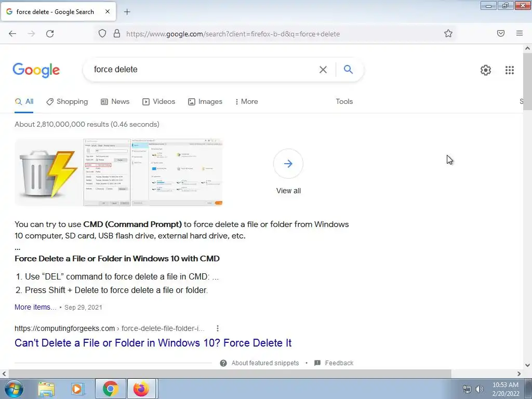Image resolution: width=532 pixels, height=399 pixels.
Task: Click Firefox taskbar button
Action: pyautogui.click(x=141, y=389)
